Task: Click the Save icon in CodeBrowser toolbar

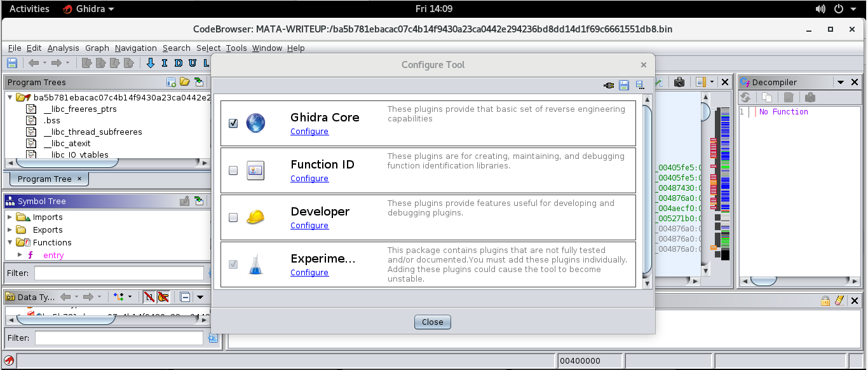Action: pos(12,63)
